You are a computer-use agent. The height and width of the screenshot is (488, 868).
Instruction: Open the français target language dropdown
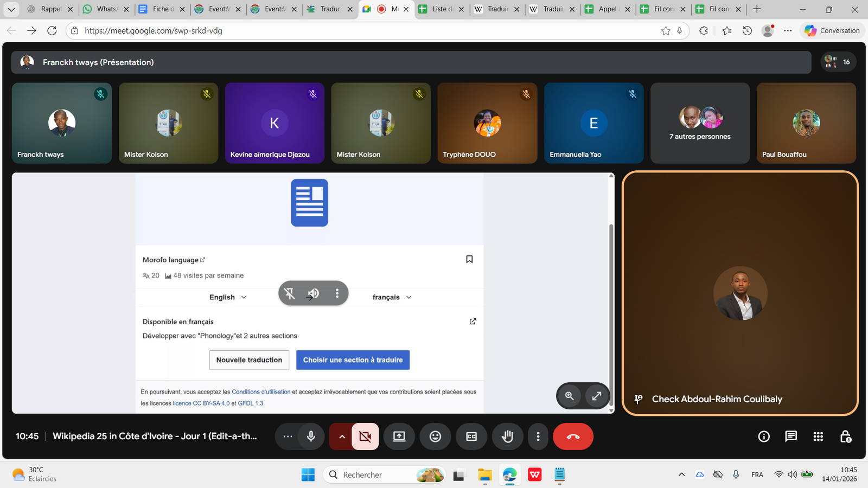[392, 297]
